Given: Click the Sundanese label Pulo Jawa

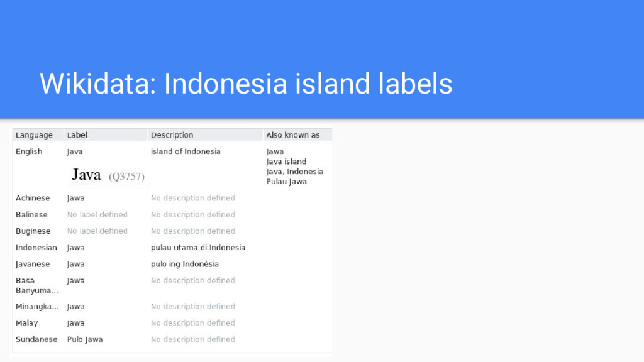Looking at the screenshot, I should click(x=85, y=339).
